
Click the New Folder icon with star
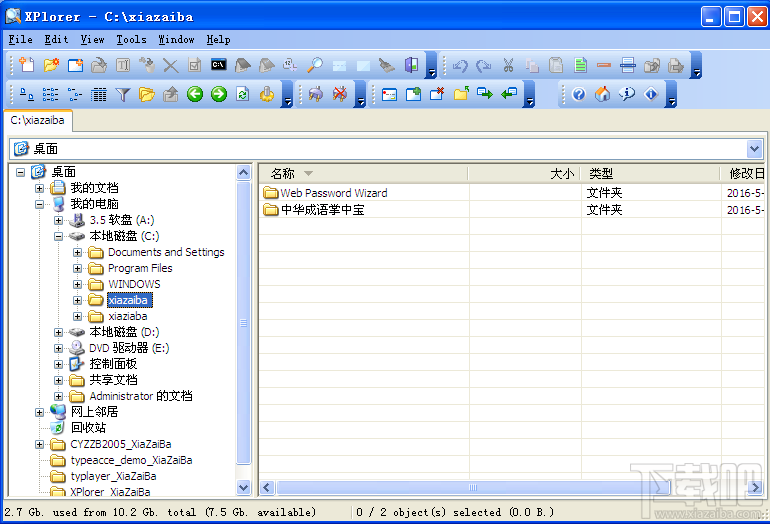(51, 65)
